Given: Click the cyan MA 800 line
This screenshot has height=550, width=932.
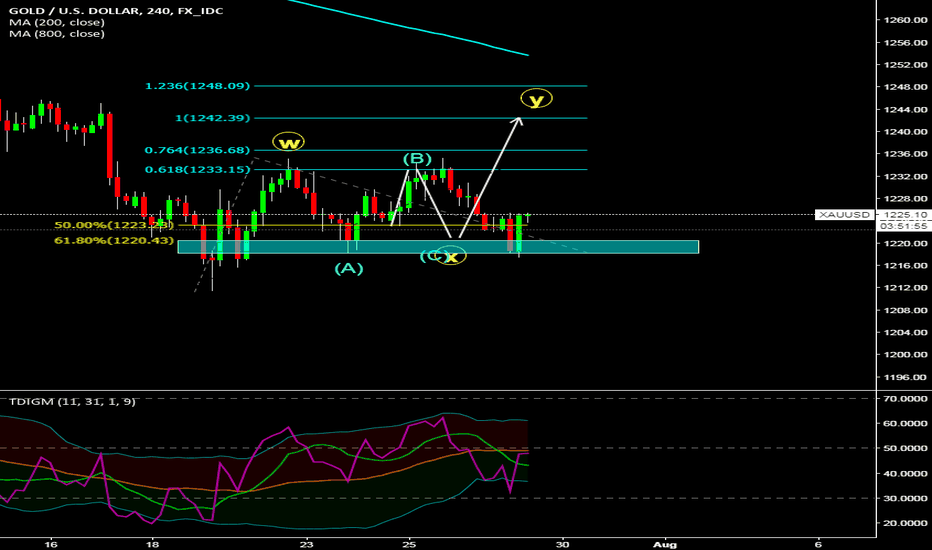Looking at the screenshot, I should coord(409,26).
